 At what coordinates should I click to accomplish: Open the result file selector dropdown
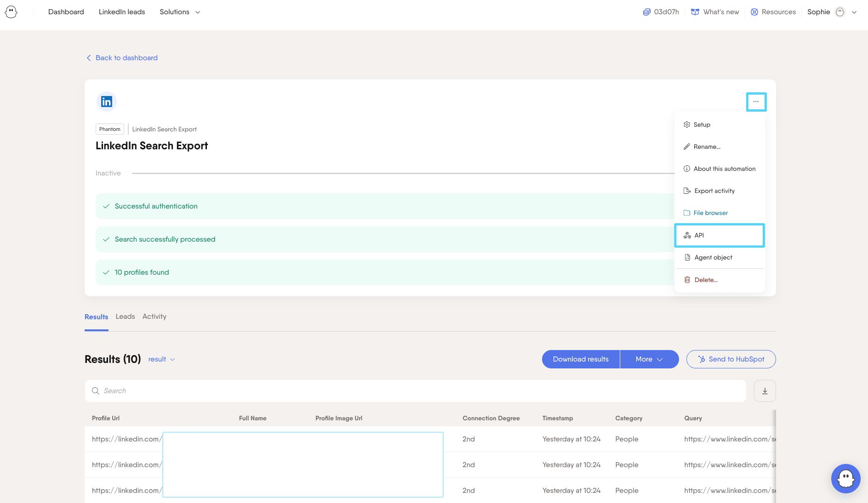coord(161,359)
